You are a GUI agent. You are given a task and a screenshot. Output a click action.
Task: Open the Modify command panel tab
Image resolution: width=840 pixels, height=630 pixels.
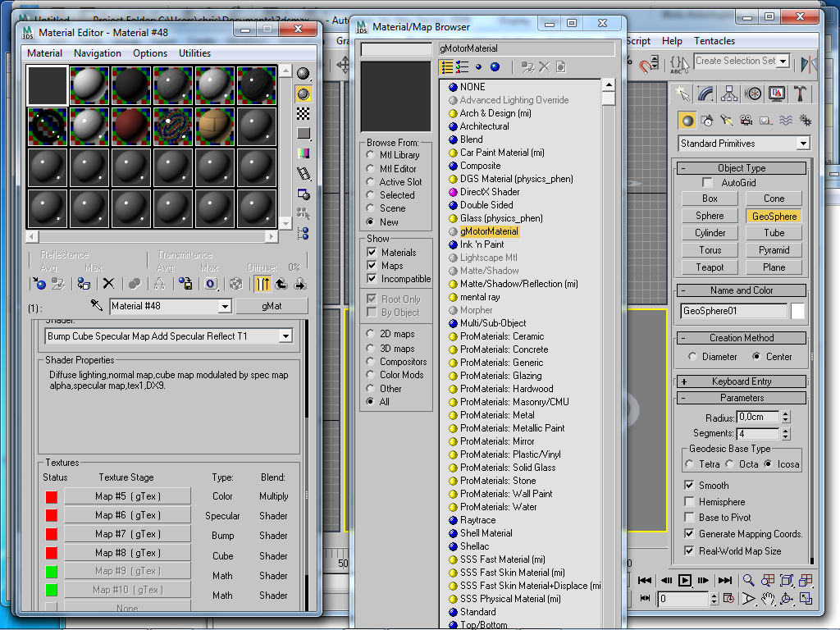pos(705,94)
